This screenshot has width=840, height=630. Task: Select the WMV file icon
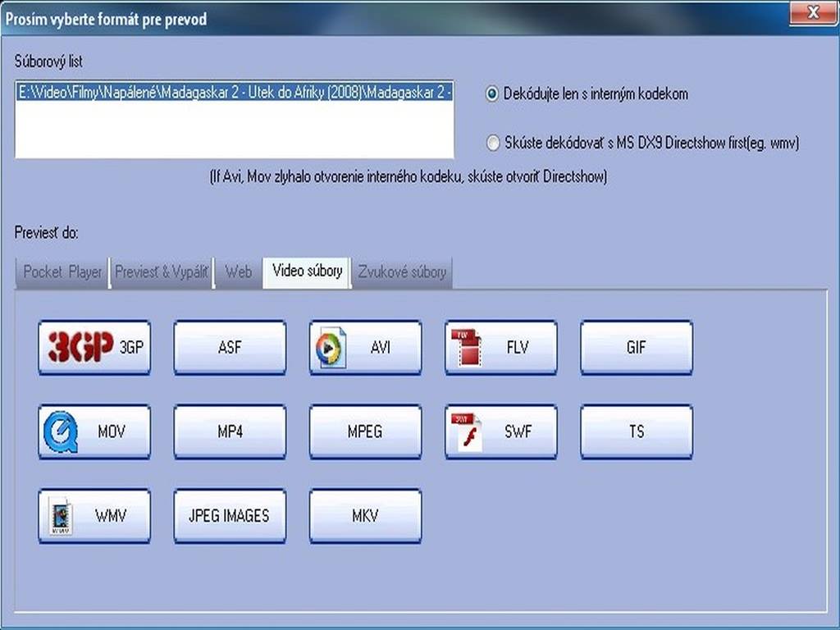point(60,516)
